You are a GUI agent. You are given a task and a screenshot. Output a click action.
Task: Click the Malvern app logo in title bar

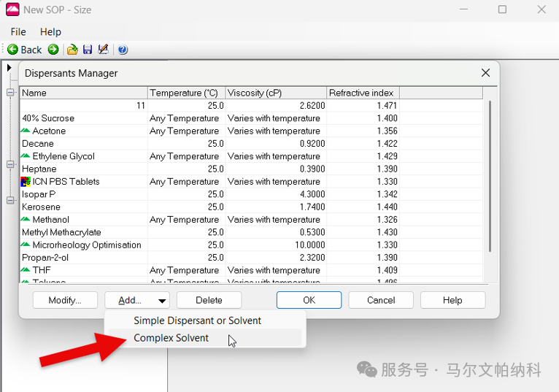tap(12, 9)
